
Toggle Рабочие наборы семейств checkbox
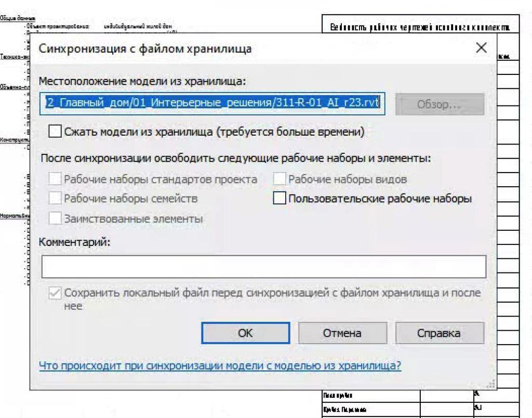tap(55, 199)
